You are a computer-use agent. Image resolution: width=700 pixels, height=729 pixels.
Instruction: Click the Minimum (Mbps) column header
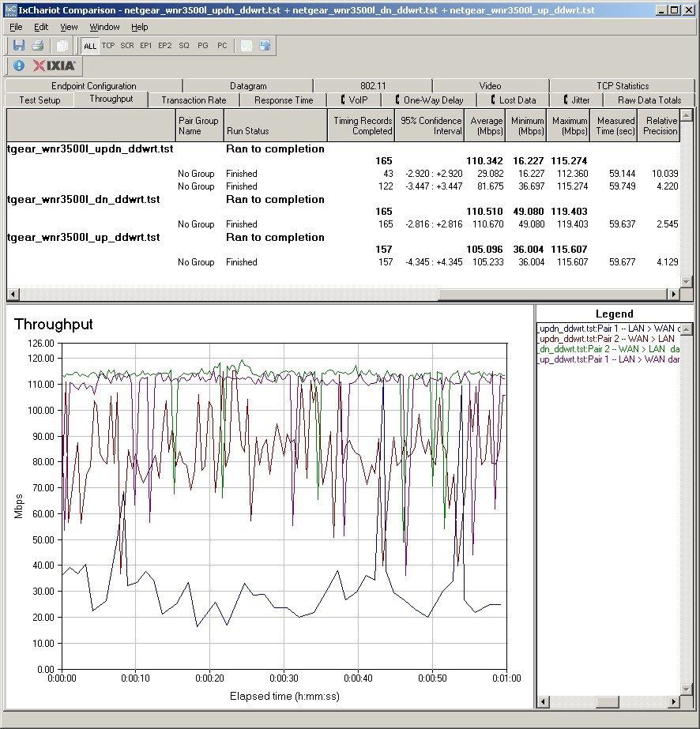525,126
